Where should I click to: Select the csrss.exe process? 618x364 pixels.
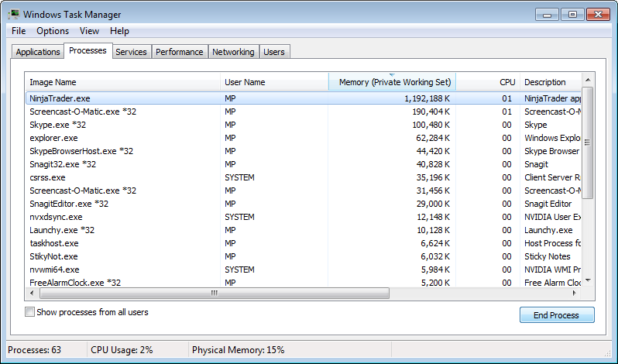point(304,177)
